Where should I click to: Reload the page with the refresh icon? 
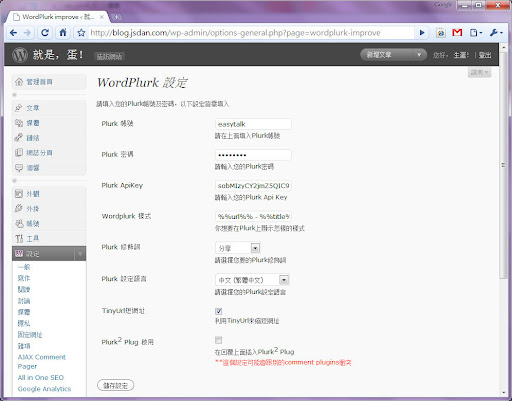(45, 33)
